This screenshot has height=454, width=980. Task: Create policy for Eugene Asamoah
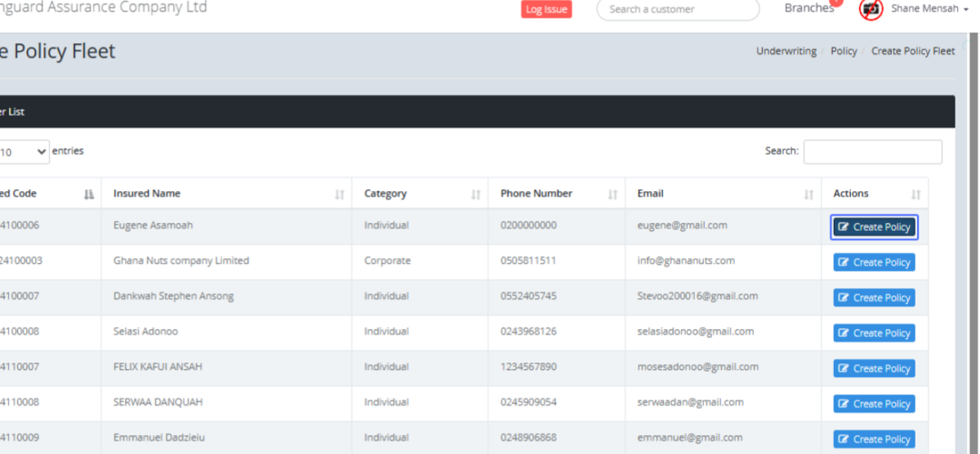pyautogui.click(x=874, y=227)
